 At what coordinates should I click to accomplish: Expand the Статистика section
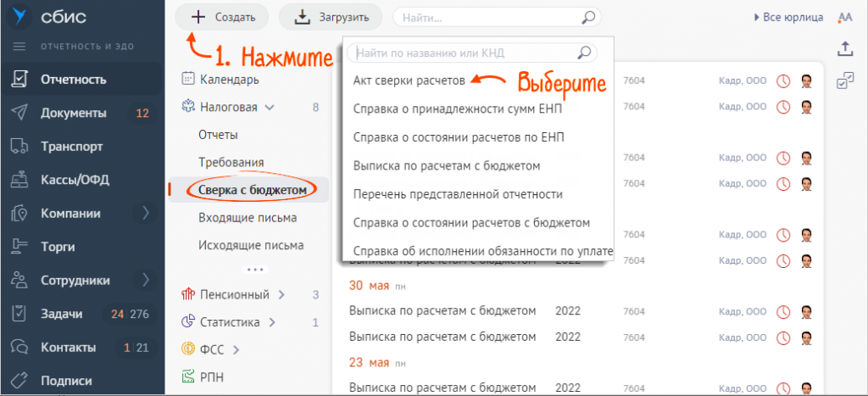(x=272, y=322)
